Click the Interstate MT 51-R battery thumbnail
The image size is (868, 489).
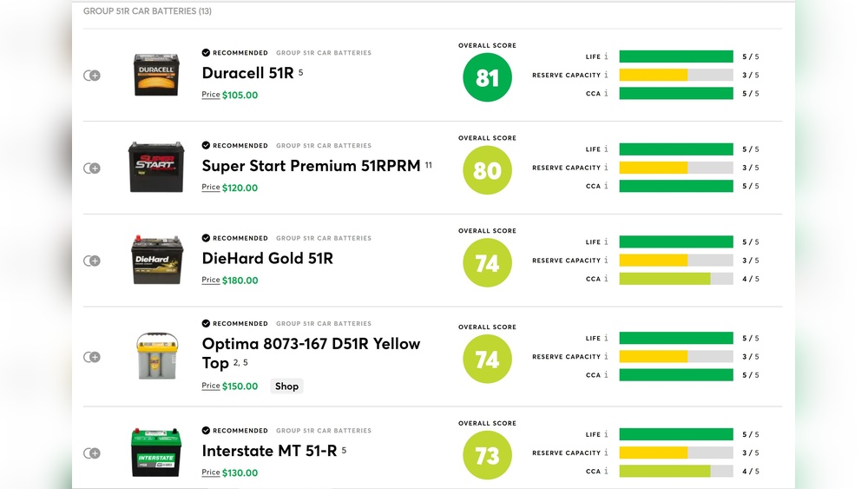click(156, 453)
